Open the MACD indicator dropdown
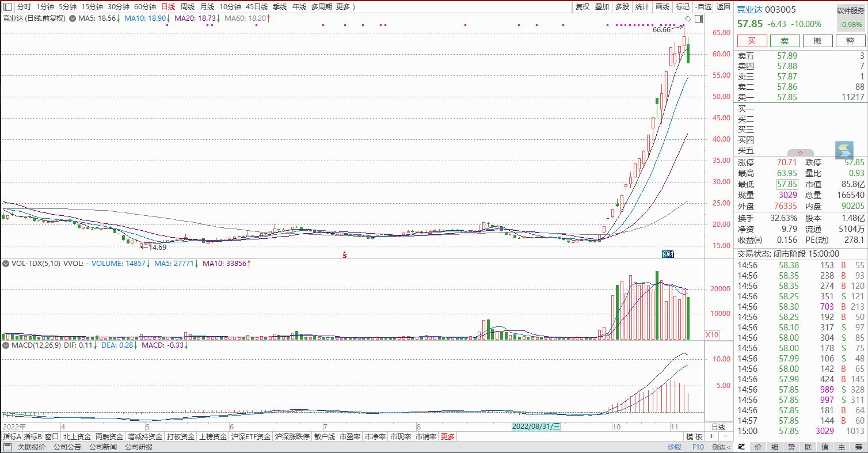 (x=6, y=345)
